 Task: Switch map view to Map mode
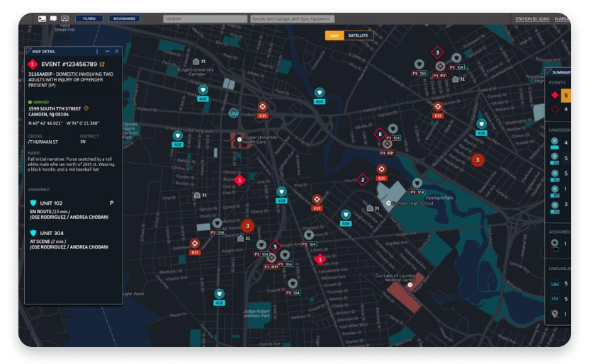334,35
